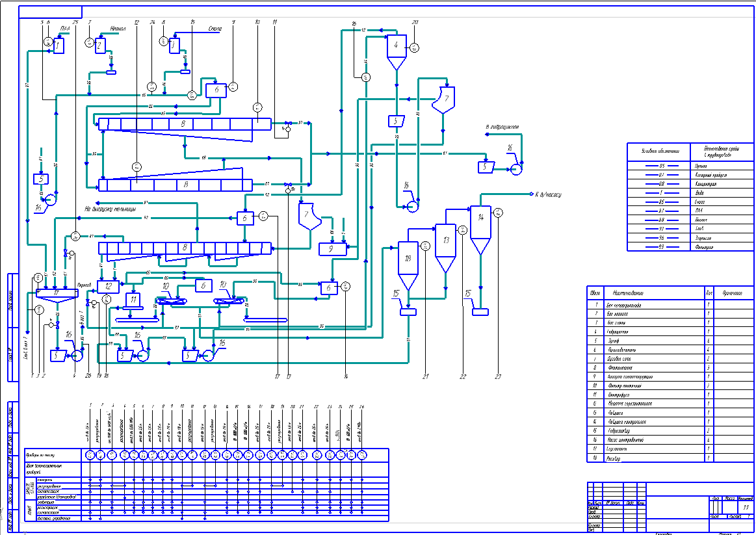Viewport: 756px width, 535px height.
Task: Click bubble under column 10 in instrument table
Action: pyautogui.click(x=182, y=454)
